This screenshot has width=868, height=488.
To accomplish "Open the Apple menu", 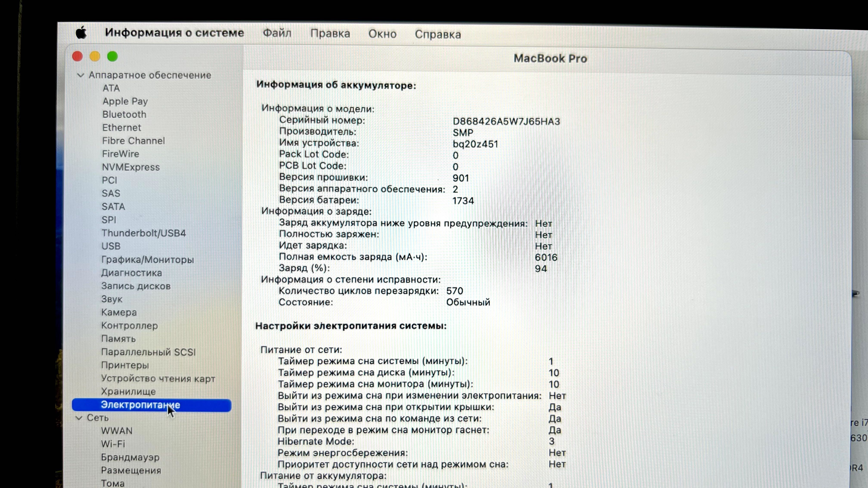I will pos(81,33).
